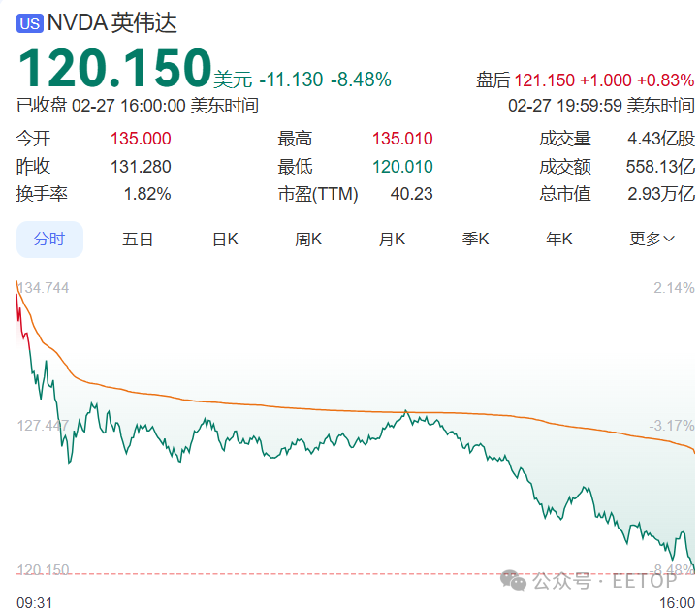
Task: Click the 134.744 top price axis label
Action: [45, 288]
